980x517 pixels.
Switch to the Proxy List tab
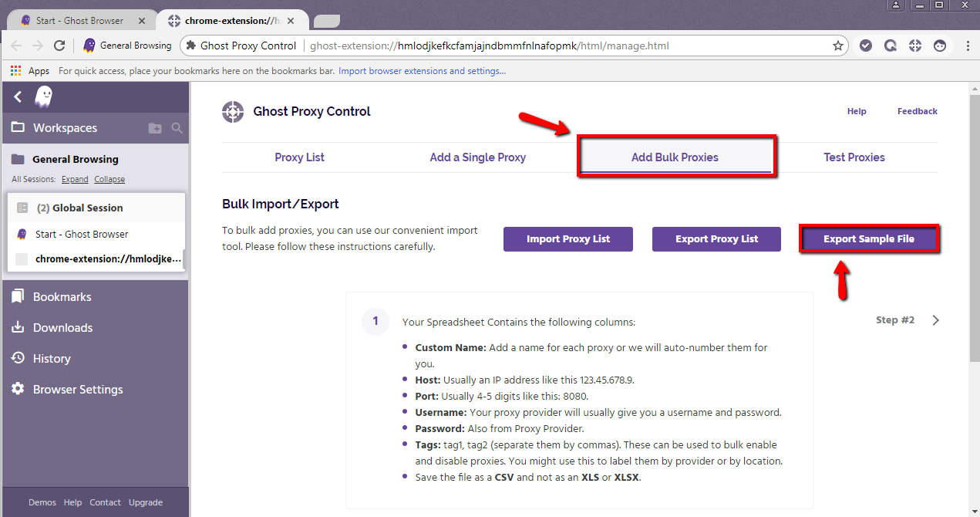(x=300, y=157)
